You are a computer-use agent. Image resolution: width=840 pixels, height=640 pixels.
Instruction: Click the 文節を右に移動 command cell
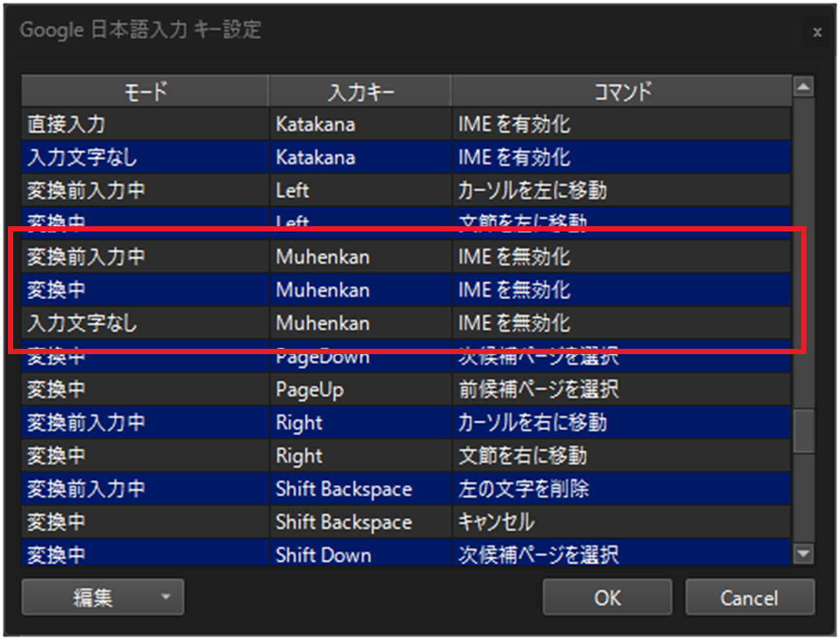point(621,456)
